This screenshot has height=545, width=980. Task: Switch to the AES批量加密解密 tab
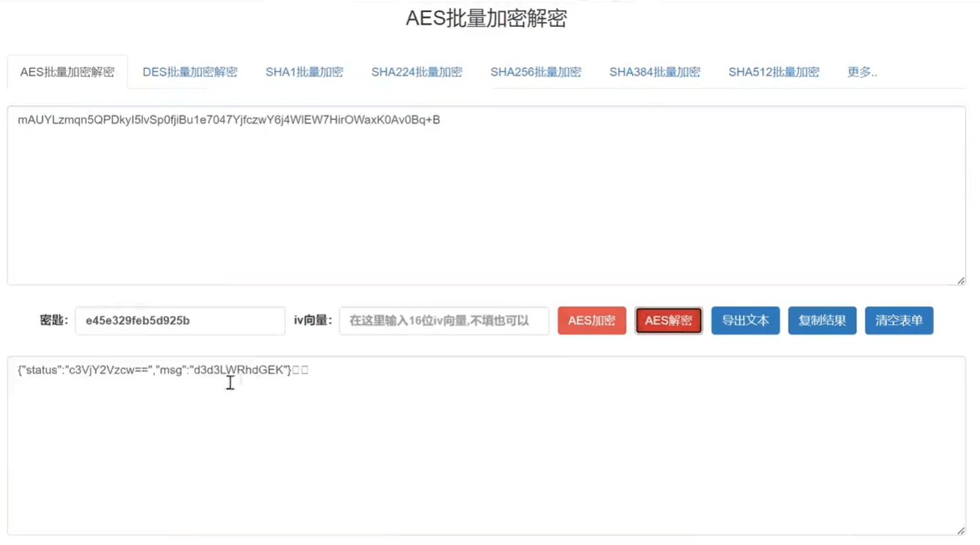click(x=67, y=72)
